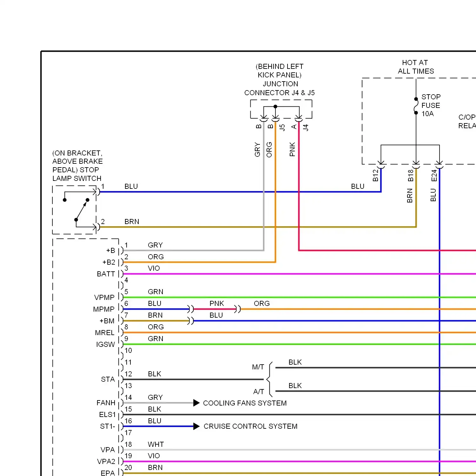Click the HOT AT ALL TIMES heading
Screen dimensions: 476x476
click(x=416, y=67)
